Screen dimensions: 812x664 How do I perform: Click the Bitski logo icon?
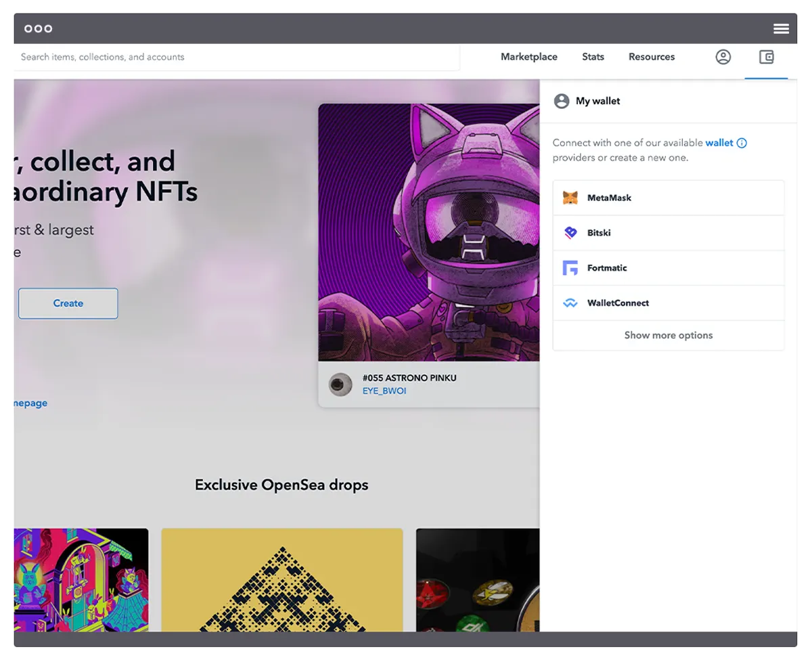click(x=570, y=233)
